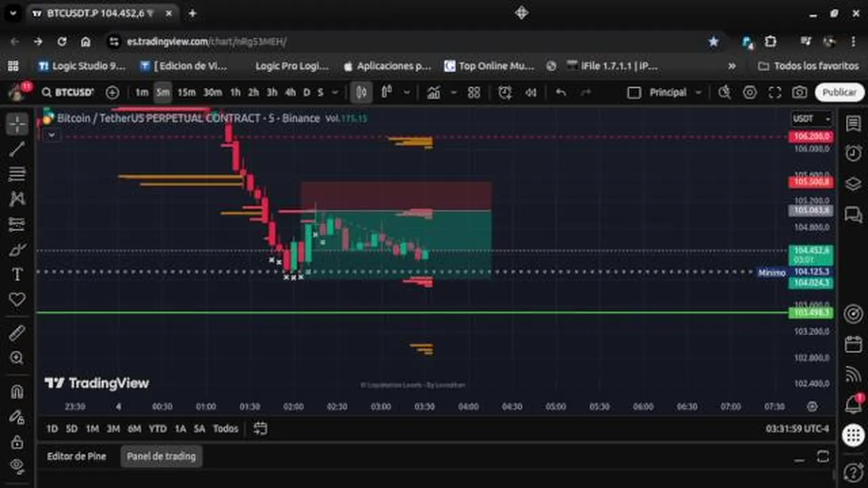Open the economic calendar icon
Screen dimensions: 868x488
[853, 344]
